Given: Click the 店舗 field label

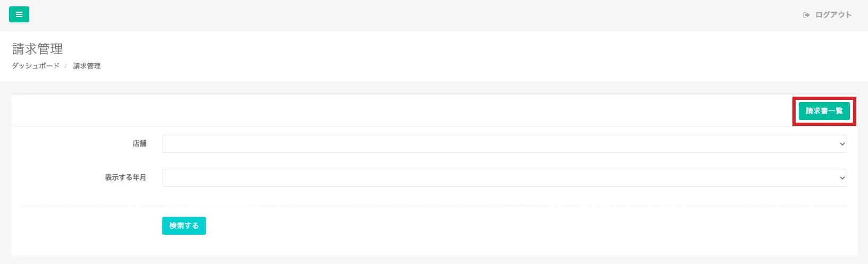Looking at the screenshot, I should tap(139, 143).
